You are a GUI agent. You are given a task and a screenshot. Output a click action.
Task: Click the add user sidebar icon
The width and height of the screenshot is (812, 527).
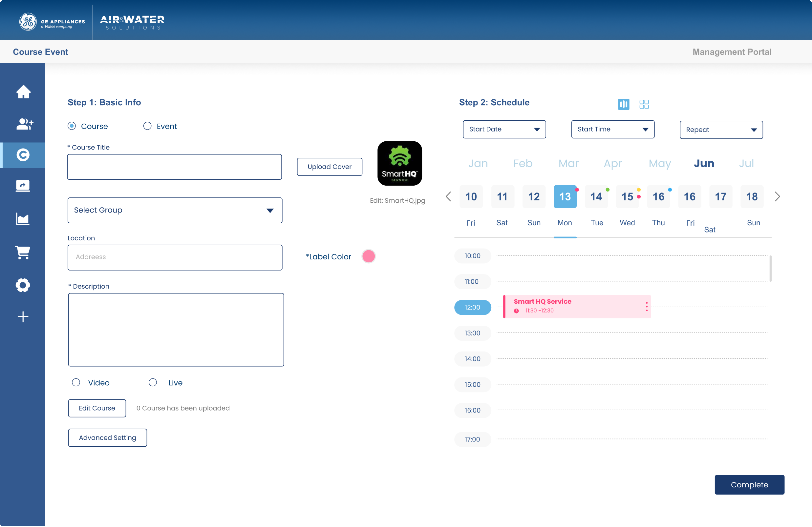[24, 124]
